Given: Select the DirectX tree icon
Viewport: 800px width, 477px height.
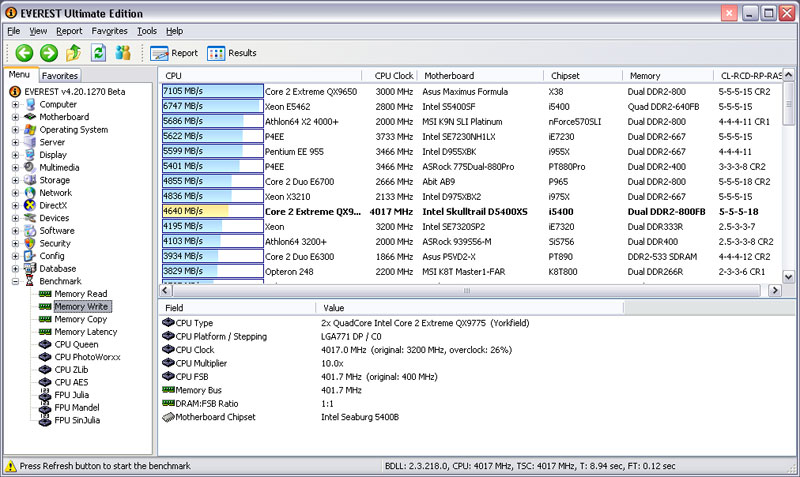Looking at the screenshot, I should tap(31, 205).
